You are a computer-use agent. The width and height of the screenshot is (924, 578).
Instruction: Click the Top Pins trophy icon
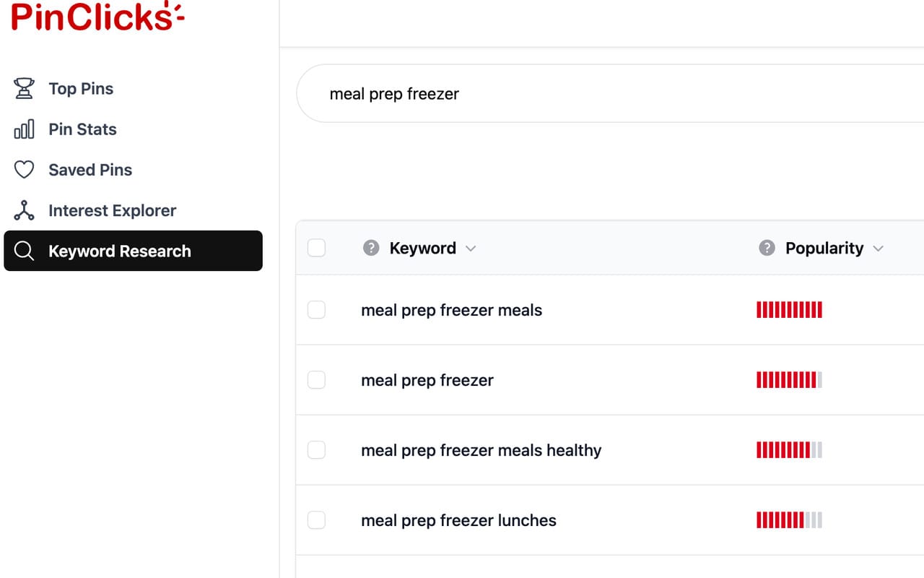coord(24,89)
